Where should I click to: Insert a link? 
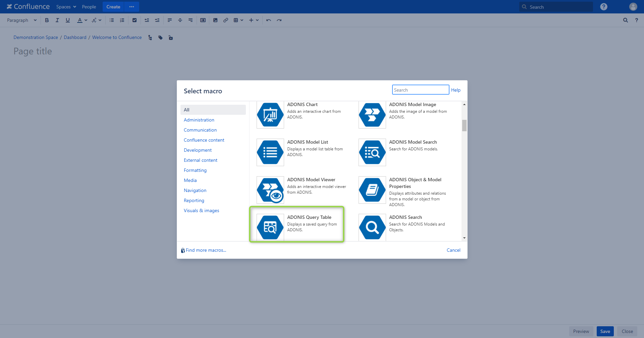pos(226,20)
